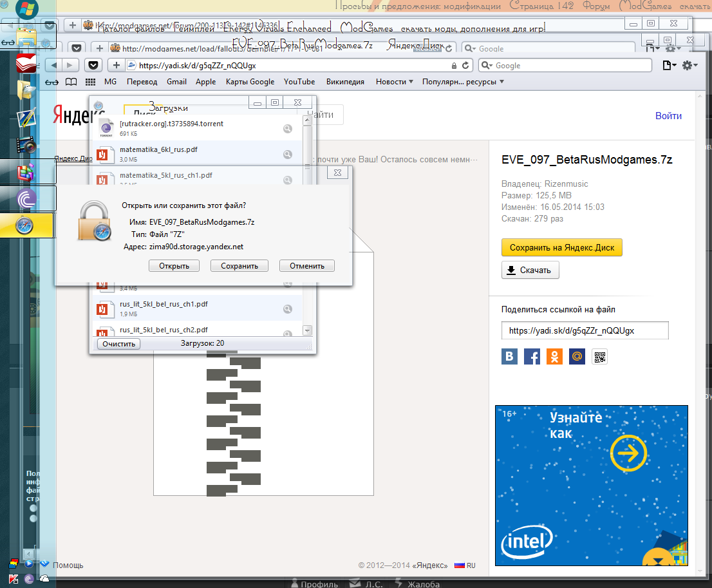Download the file with the Скачать button
This screenshot has width=712, height=588.
click(530, 270)
